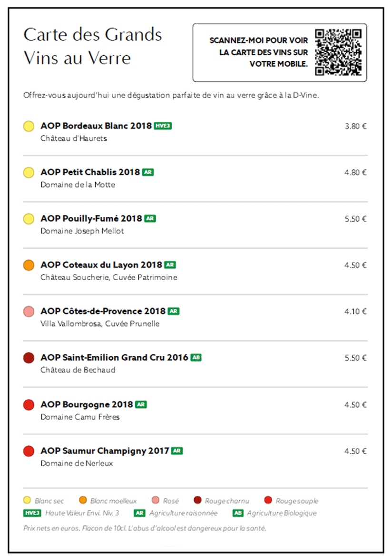Screen dimensions: 392x560
Task: Click the Blanc moelleux legend label
Action: (x=114, y=501)
